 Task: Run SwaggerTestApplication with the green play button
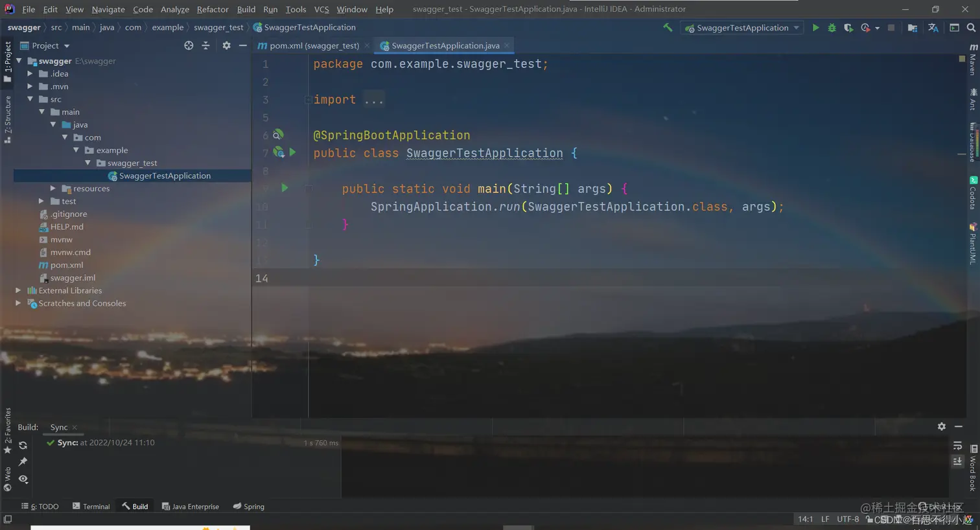pos(815,28)
